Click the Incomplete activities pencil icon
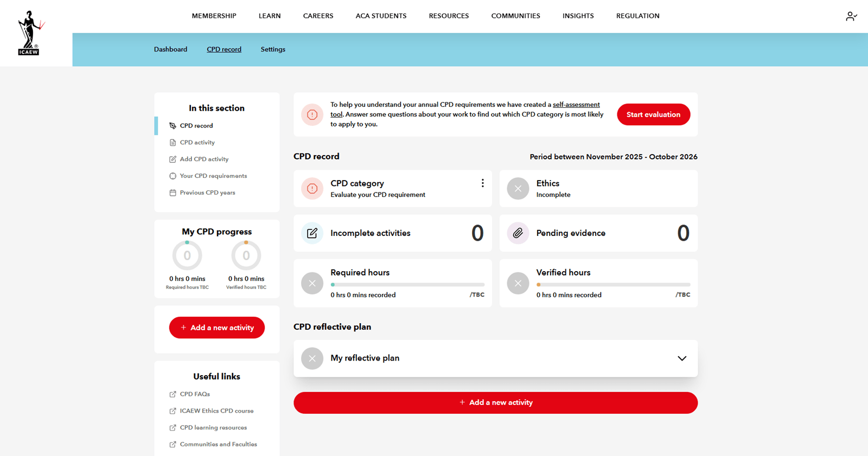The image size is (868, 456). 312,233
